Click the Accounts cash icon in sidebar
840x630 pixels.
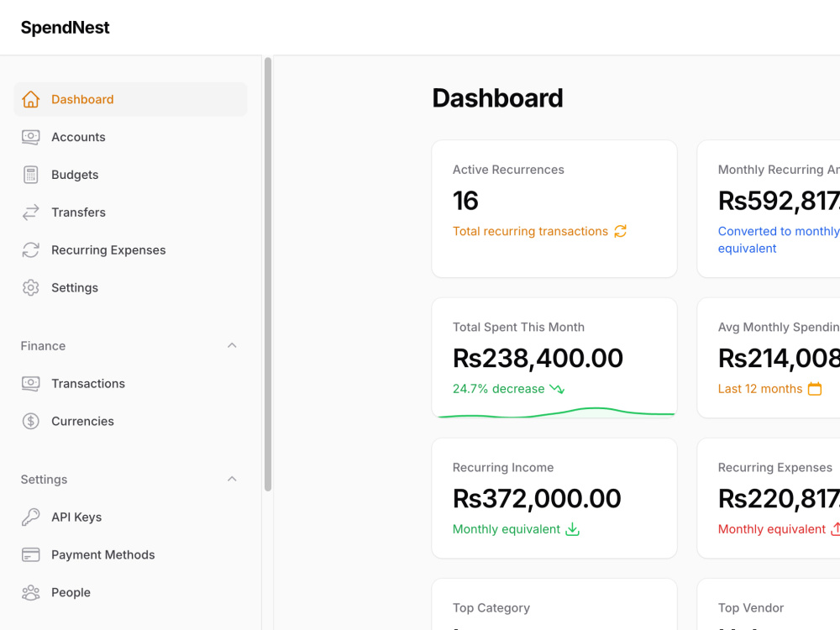(30, 137)
